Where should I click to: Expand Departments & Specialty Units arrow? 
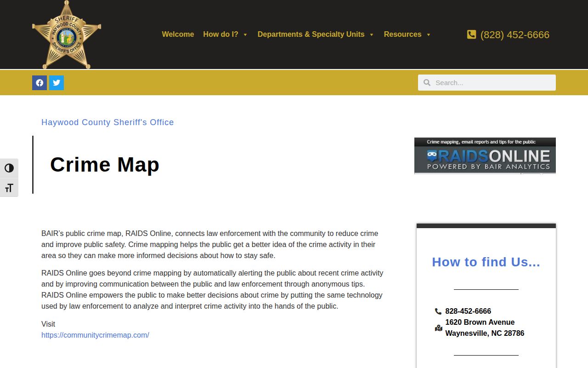pos(372,35)
